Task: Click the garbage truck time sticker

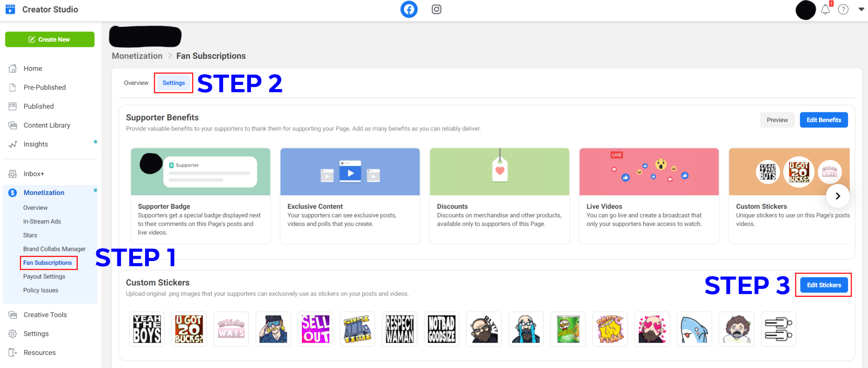Action: [358, 329]
